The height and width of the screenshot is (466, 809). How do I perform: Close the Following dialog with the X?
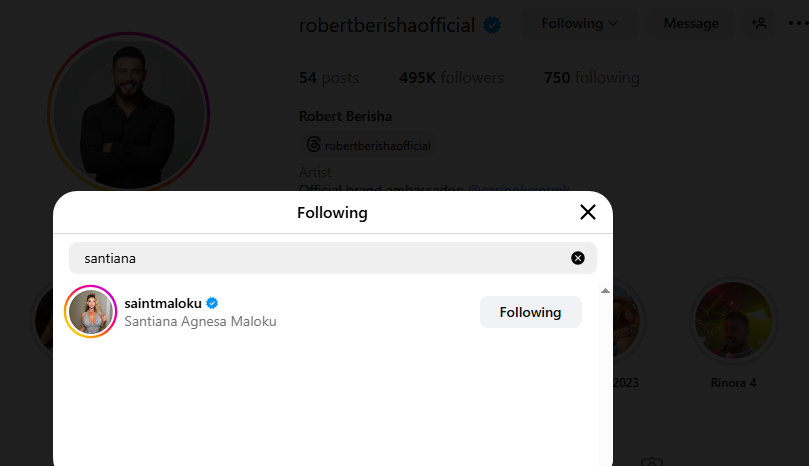pos(588,212)
